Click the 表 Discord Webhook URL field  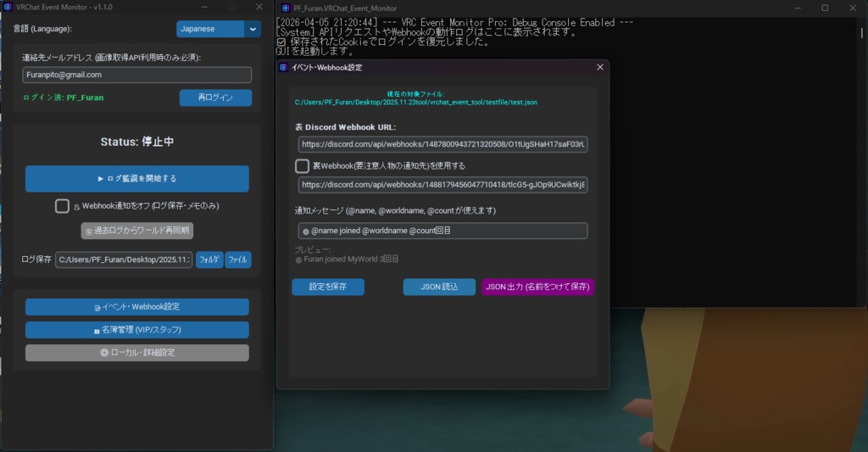(442, 144)
